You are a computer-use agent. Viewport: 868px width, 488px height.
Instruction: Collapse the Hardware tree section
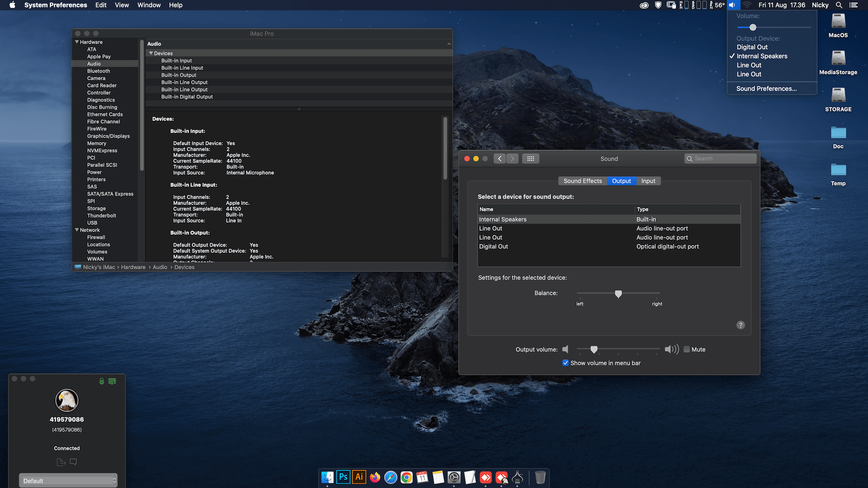(x=77, y=42)
